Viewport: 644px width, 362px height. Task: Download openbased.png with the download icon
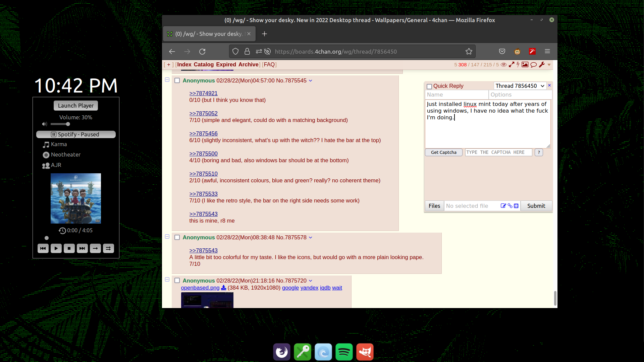tap(223, 288)
